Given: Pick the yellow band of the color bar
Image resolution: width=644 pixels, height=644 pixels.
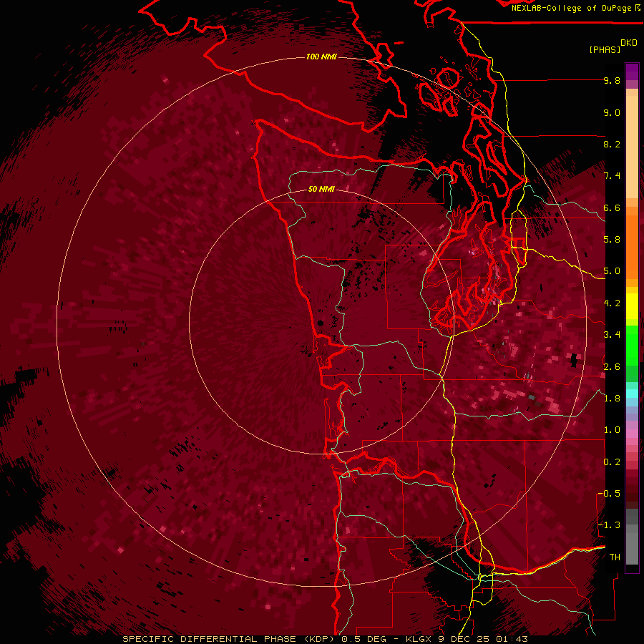Looking at the screenshot, I should (632, 306).
